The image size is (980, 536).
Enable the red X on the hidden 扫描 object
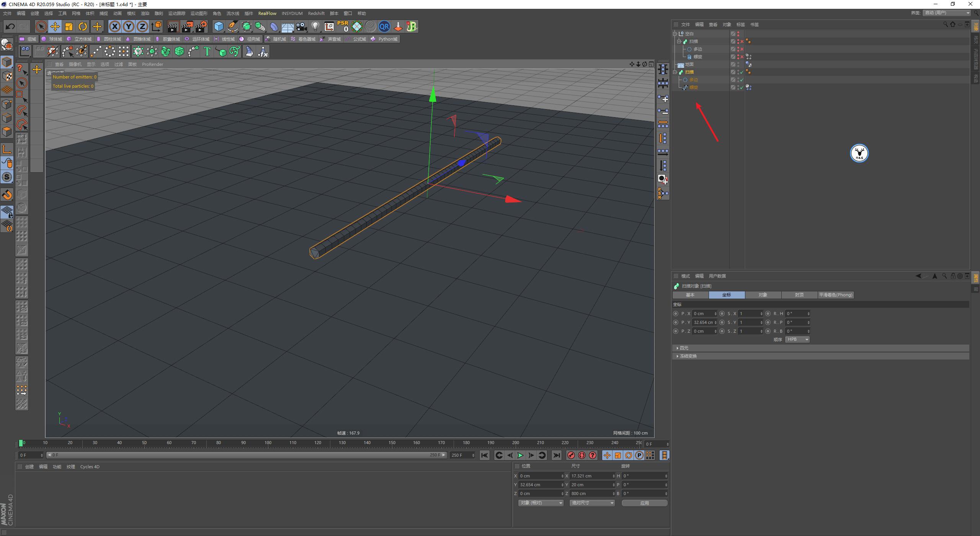tap(742, 41)
